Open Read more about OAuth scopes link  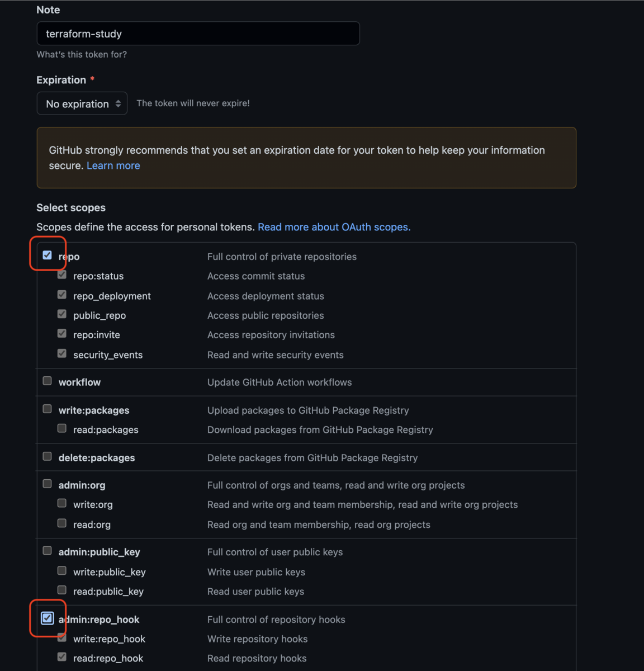tap(334, 227)
